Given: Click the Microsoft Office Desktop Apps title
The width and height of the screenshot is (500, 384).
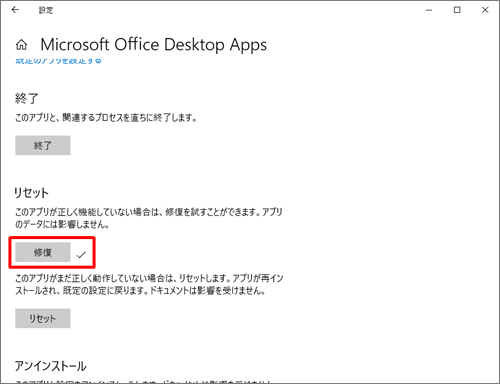Looking at the screenshot, I should pyautogui.click(x=153, y=44).
